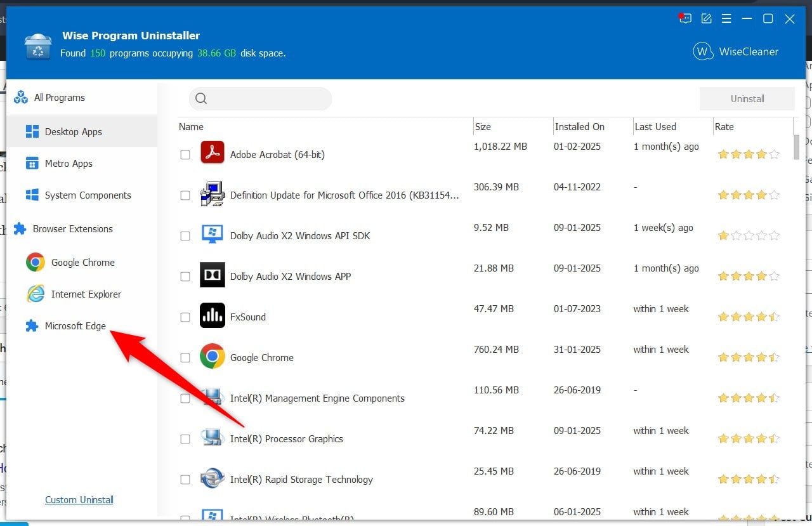The width and height of the screenshot is (812, 526).
Task: Click the search magnifier icon
Action: click(202, 98)
